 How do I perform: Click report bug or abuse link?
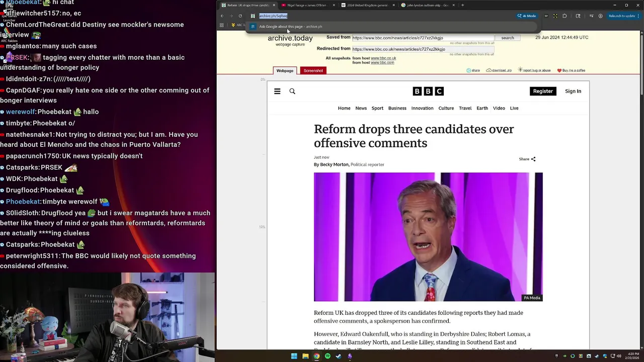534,70
